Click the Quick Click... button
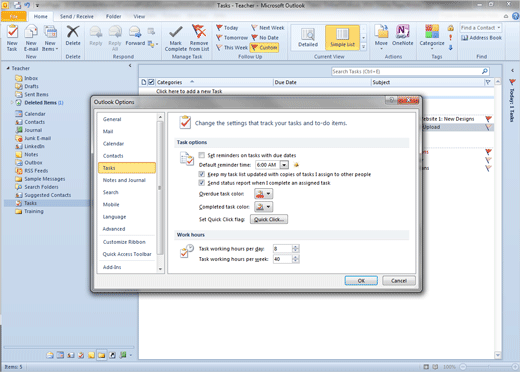 point(269,219)
